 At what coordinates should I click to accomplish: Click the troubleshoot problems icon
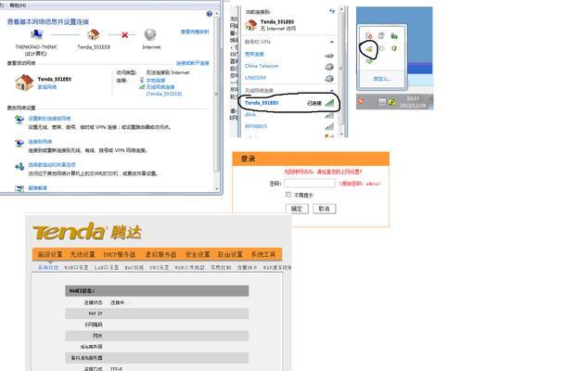19,188
